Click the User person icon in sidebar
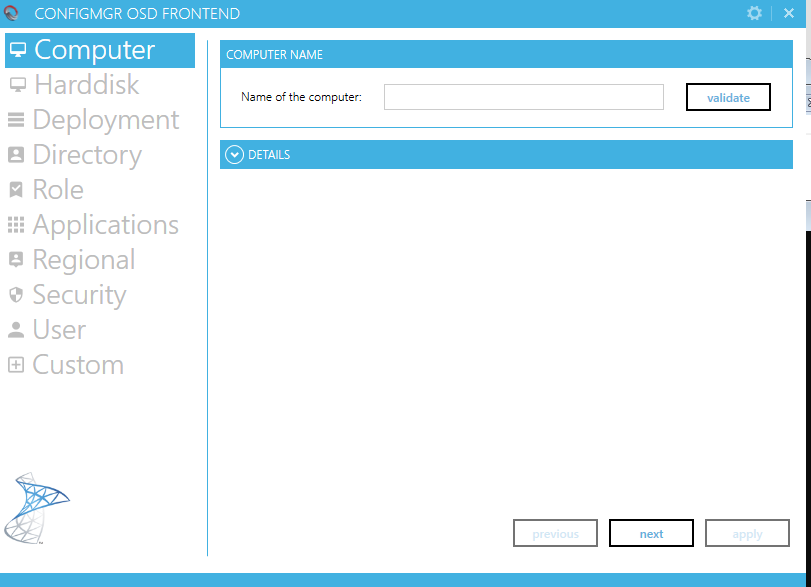 coord(15,330)
